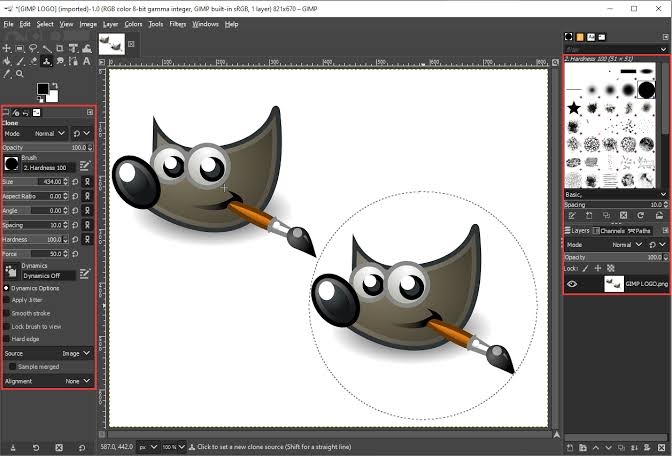Open the Filters menu
The height and width of the screenshot is (456, 672).
click(x=177, y=24)
